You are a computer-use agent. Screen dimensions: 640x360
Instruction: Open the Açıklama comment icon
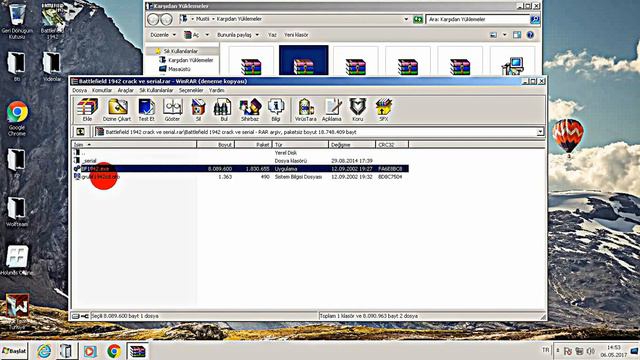[x=331, y=110]
